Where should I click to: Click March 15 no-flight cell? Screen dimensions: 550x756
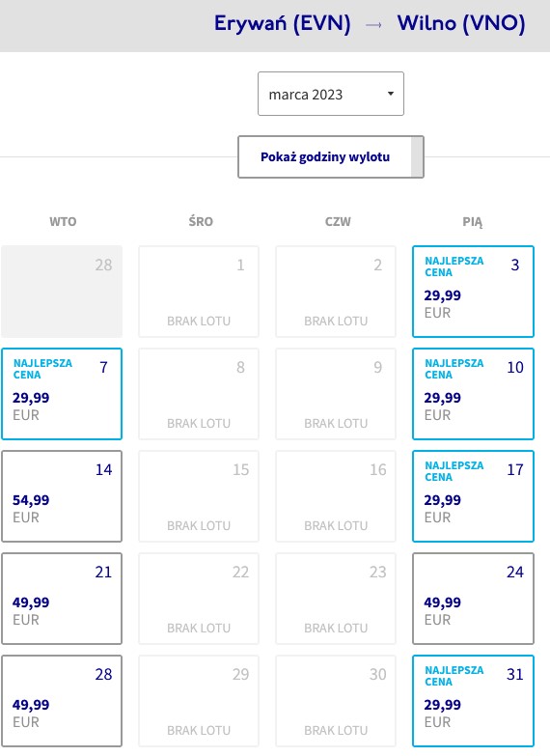pos(199,496)
